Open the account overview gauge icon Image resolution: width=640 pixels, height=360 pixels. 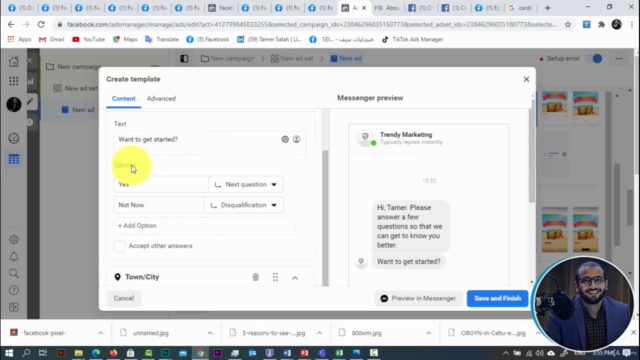point(13,138)
